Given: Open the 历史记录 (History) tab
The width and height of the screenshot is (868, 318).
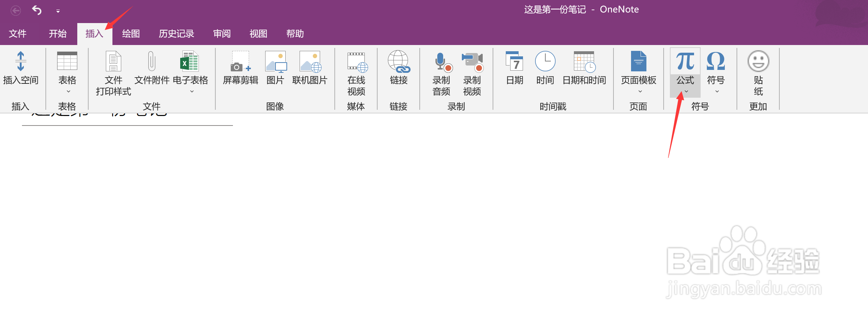Looking at the screenshot, I should pos(177,34).
